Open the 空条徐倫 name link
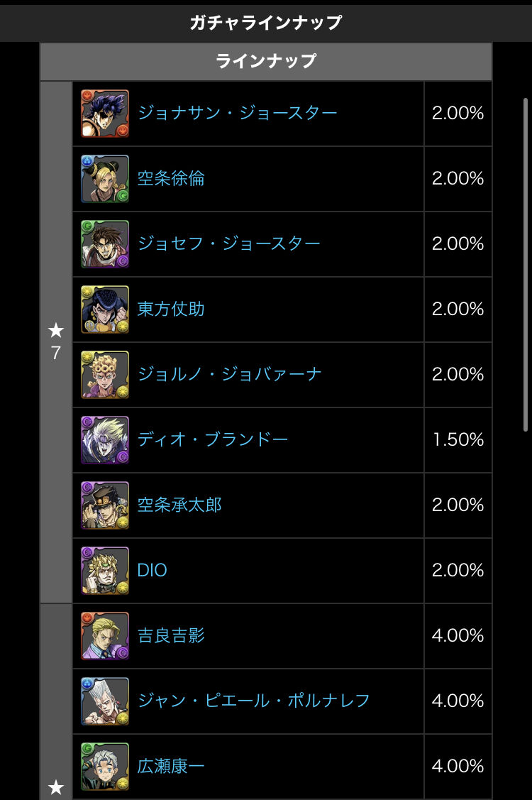The width and height of the screenshot is (532, 800). point(171,179)
